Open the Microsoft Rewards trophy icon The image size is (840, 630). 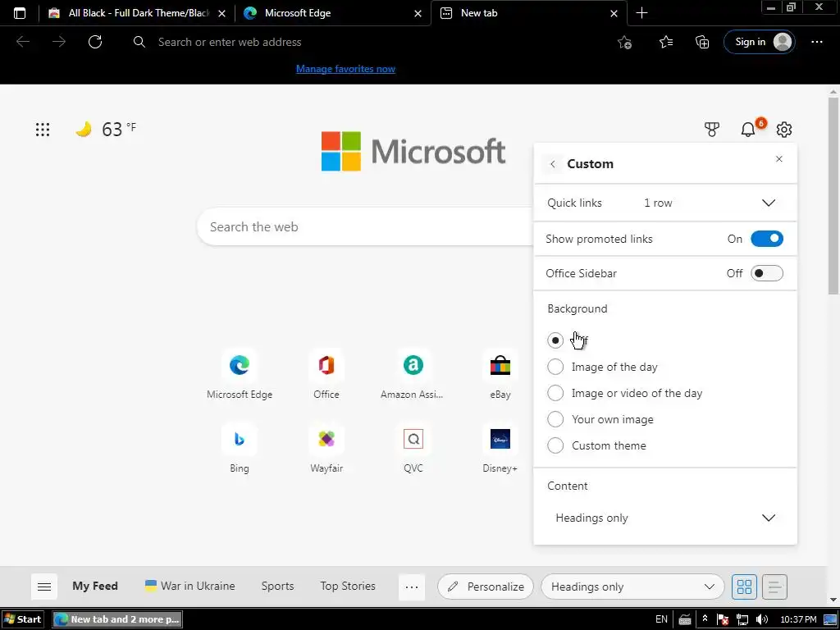tap(711, 129)
